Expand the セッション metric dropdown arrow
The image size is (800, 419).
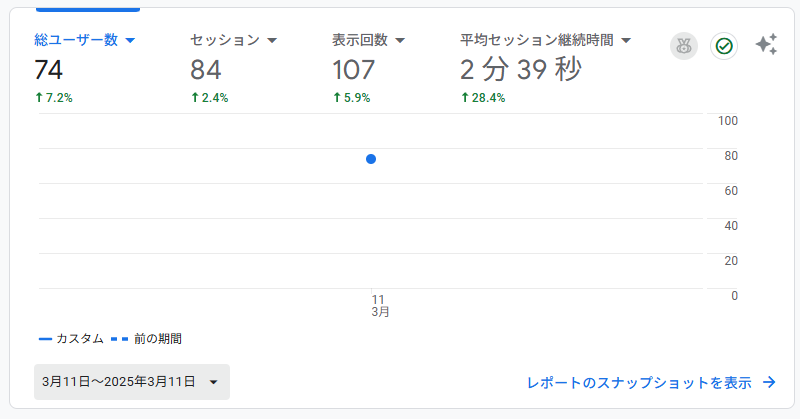272,41
